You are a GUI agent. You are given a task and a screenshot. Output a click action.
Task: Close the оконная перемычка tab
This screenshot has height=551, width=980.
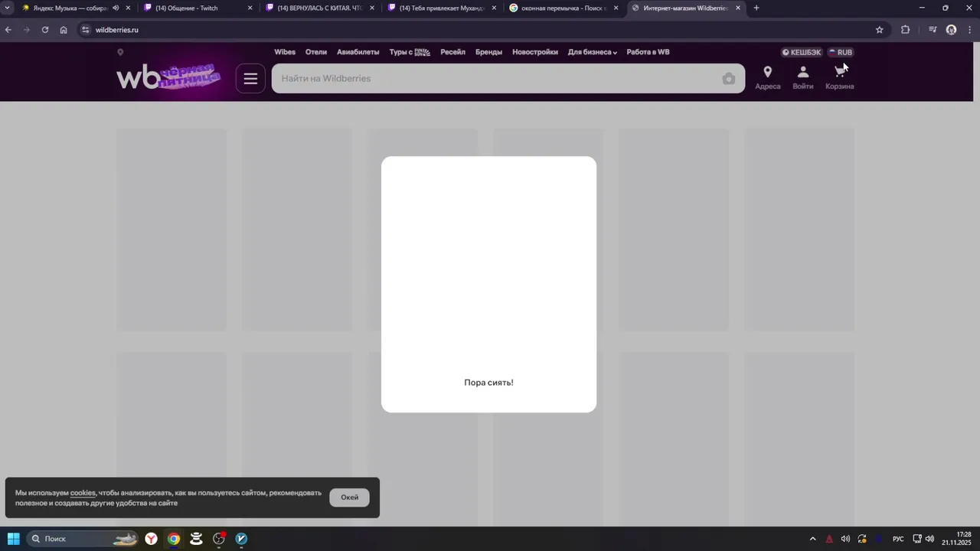point(616,8)
